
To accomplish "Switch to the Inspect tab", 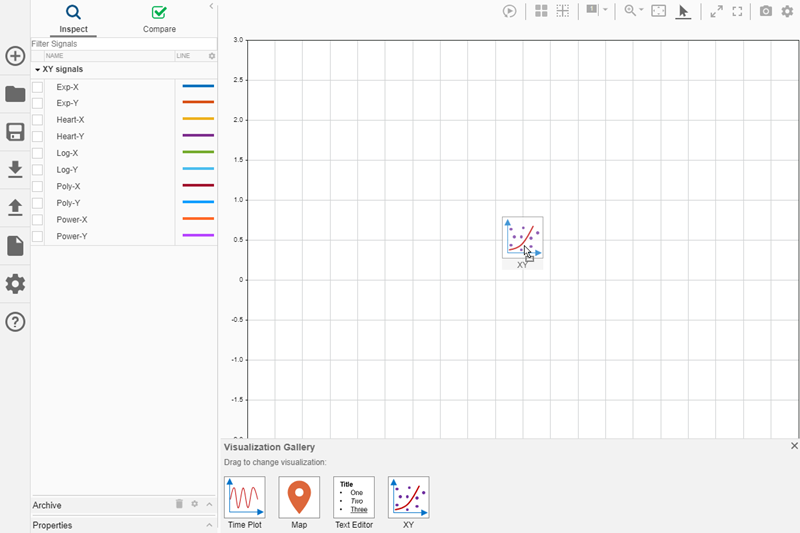I will [x=73, y=19].
